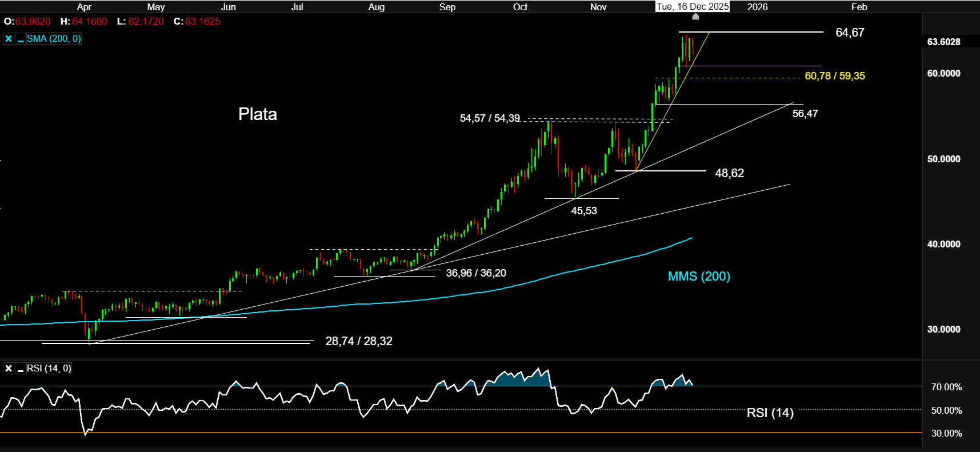The height and width of the screenshot is (452, 980).
Task: Click the 70.00% level on RSI axis
Action: pyautogui.click(x=946, y=387)
